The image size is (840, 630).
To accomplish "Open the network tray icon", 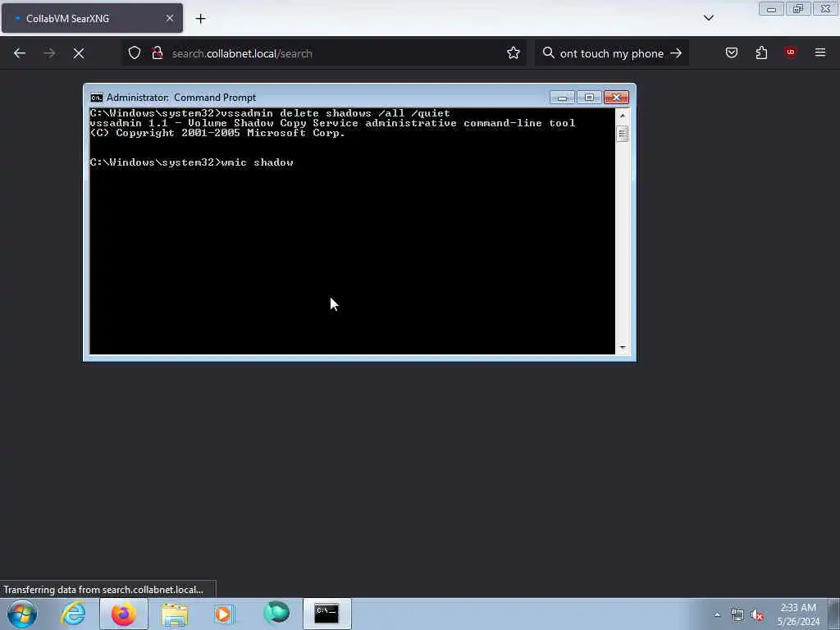I will [737, 615].
